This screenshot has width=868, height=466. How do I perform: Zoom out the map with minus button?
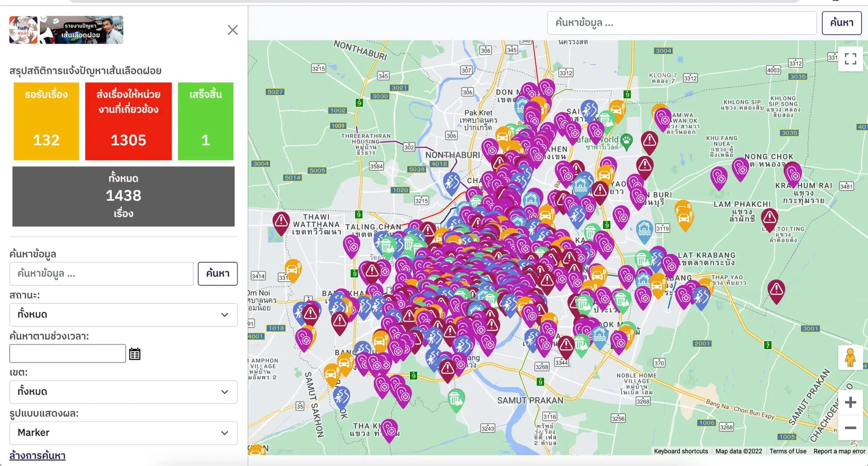[x=850, y=428]
